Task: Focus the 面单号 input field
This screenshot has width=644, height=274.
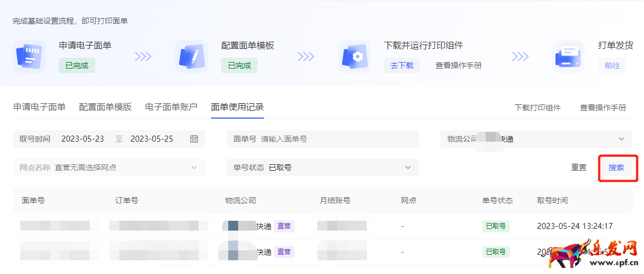Action: pos(323,139)
